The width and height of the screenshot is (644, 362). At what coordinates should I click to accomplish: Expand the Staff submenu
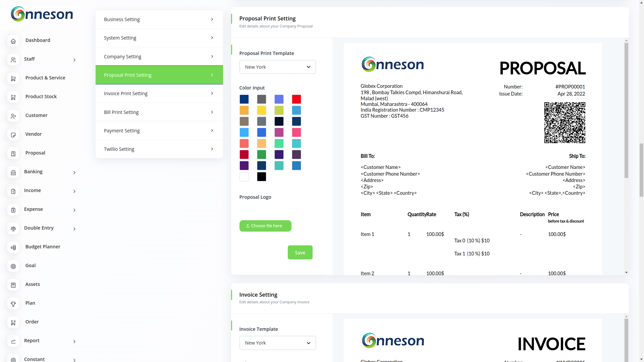coord(74,60)
